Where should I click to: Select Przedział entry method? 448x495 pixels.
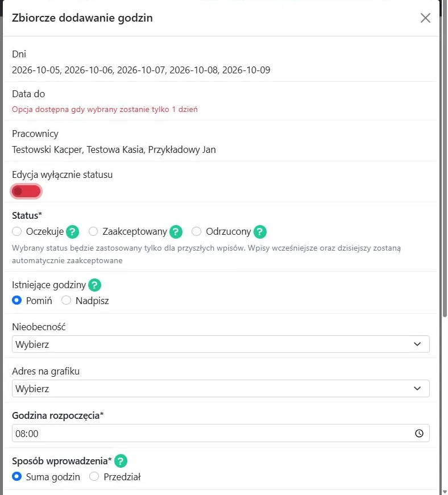94,476
